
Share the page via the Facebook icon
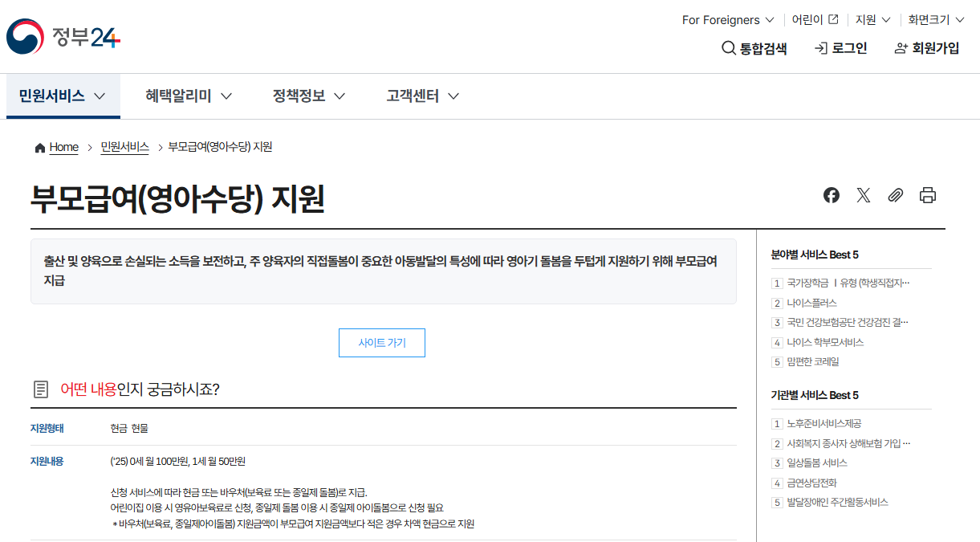(832, 194)
